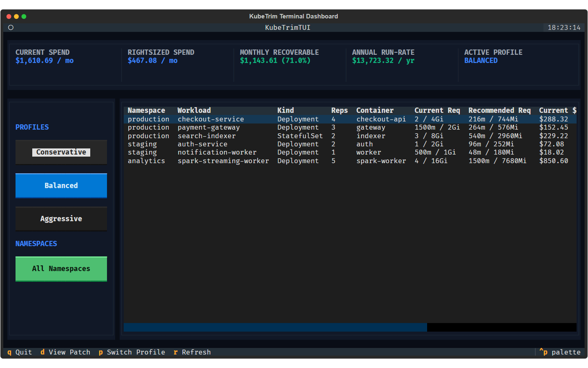Screen dimensions: 588x368
Task: Open the command palette circle icon
Action: tap(11, 27)
